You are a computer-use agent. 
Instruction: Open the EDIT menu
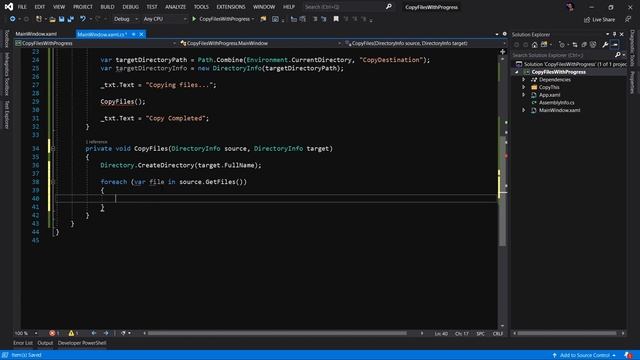click(40, 7)
